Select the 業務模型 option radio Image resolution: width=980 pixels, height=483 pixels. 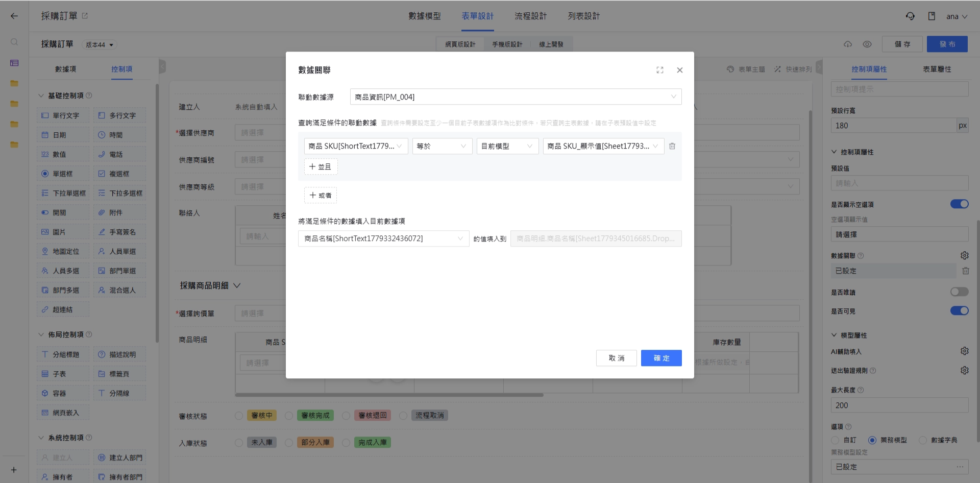[872, 440]
